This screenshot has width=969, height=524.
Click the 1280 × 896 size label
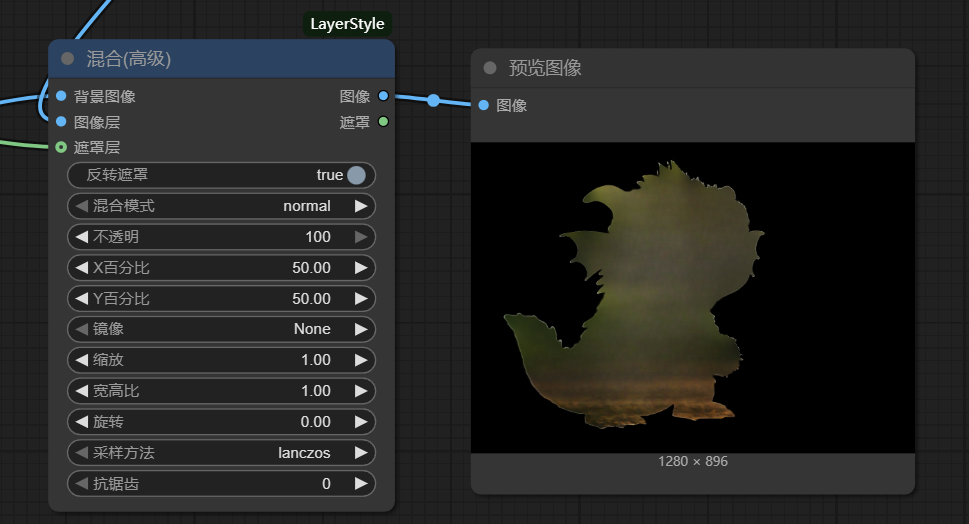[x=693, y=461]
